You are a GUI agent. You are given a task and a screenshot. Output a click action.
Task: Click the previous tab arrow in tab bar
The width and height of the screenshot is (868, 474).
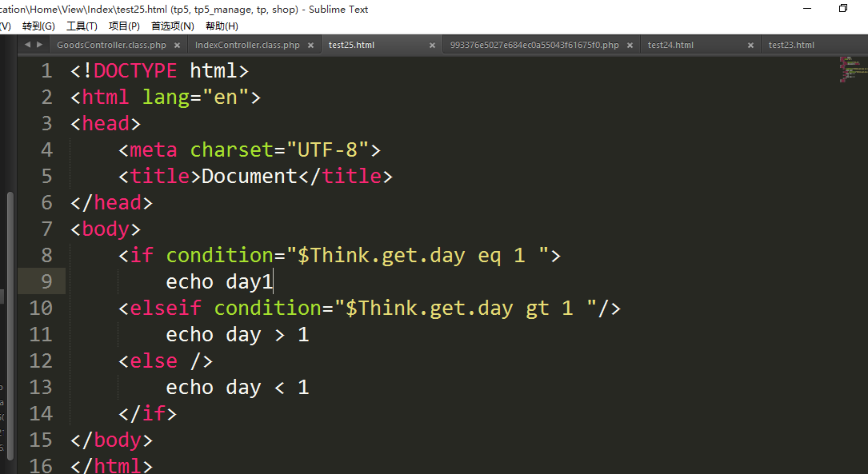[x=27, y=45]
